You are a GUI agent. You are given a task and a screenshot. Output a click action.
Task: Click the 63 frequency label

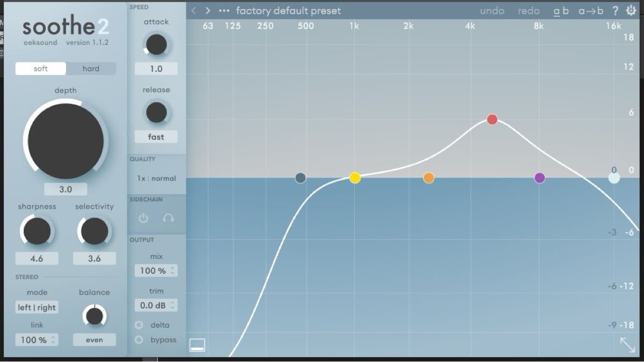[x=208, y=26]
